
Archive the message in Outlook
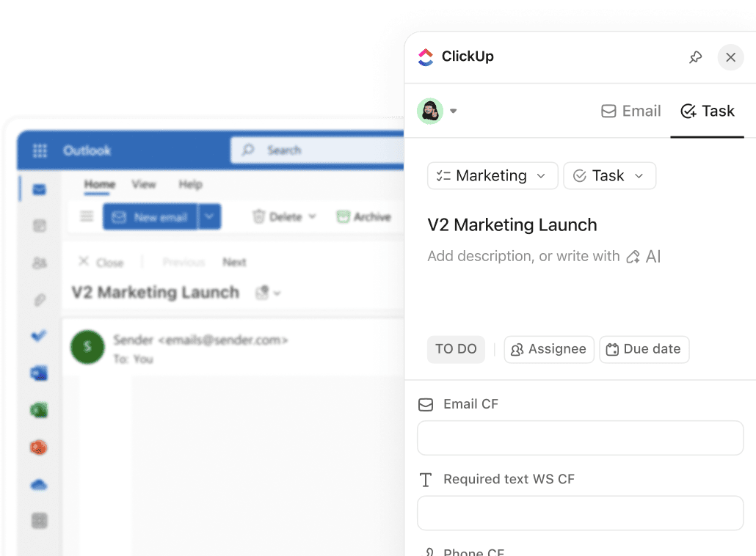coord(363,217)
